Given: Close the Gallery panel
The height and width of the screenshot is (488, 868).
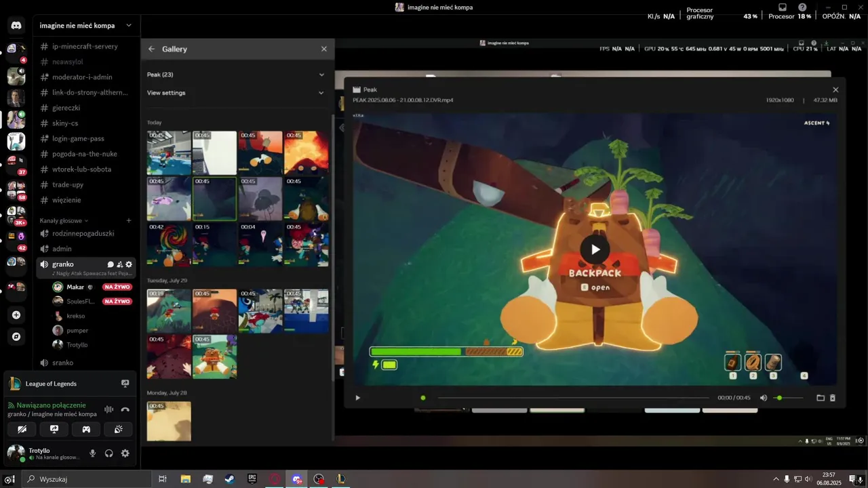Looking at the screenshot, I should [323, 49].
